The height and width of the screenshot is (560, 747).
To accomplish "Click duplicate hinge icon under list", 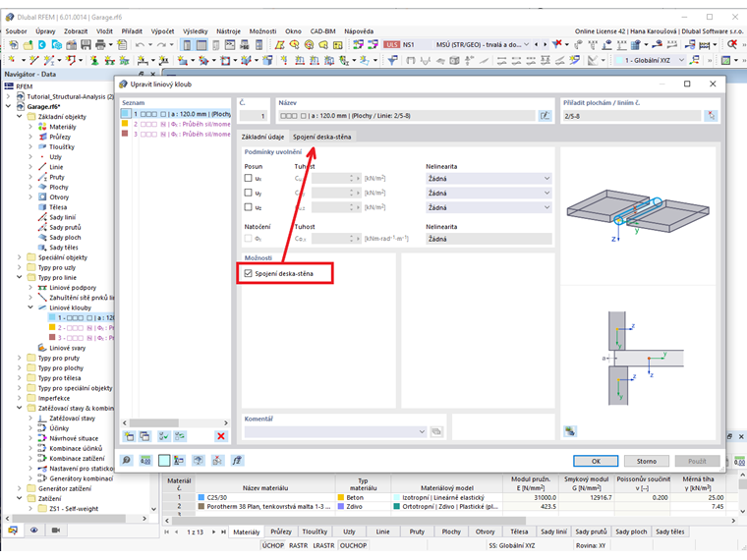I will point(144,436).
